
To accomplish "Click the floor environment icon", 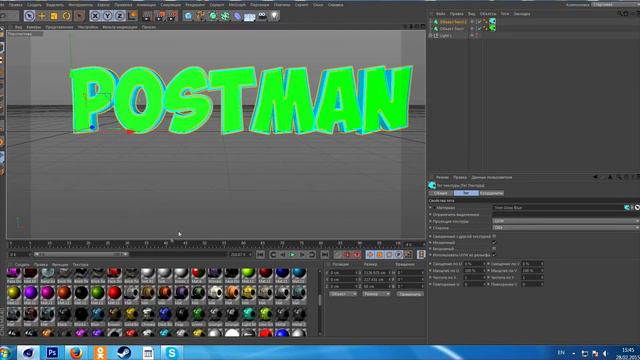I will click(249, 16).
